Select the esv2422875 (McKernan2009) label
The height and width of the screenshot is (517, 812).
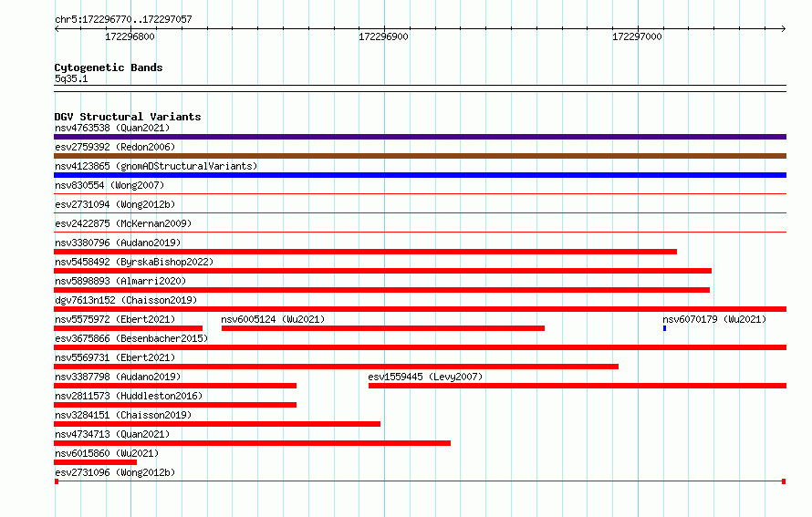[123, 223]
